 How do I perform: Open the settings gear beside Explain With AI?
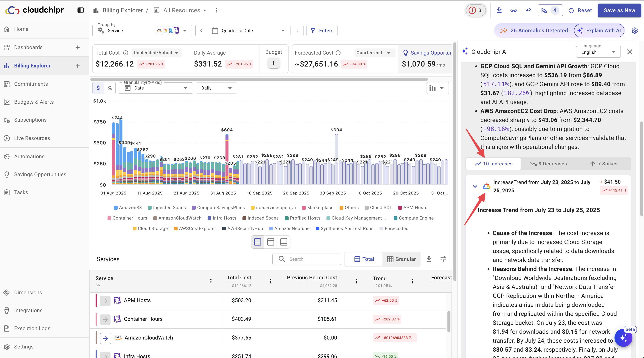pos(634,31)
